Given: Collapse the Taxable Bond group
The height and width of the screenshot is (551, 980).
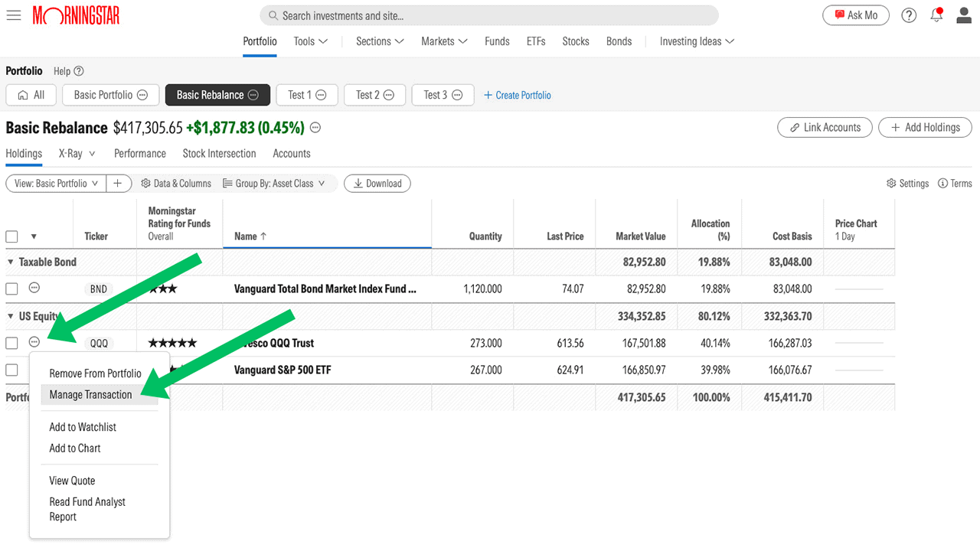Looking at the screenshot, I should [10, 262].
